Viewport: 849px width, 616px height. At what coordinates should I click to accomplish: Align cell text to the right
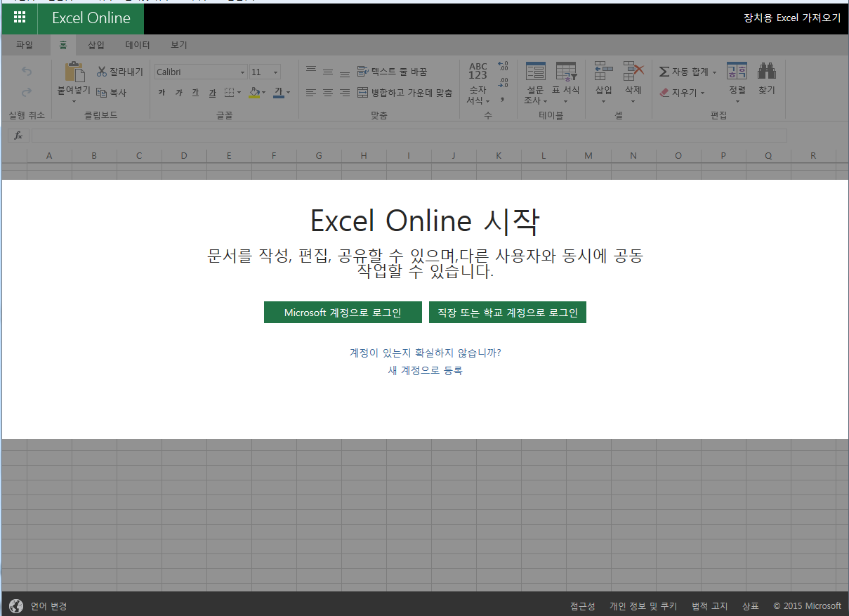pyautogui.click(x=345, y=92)
